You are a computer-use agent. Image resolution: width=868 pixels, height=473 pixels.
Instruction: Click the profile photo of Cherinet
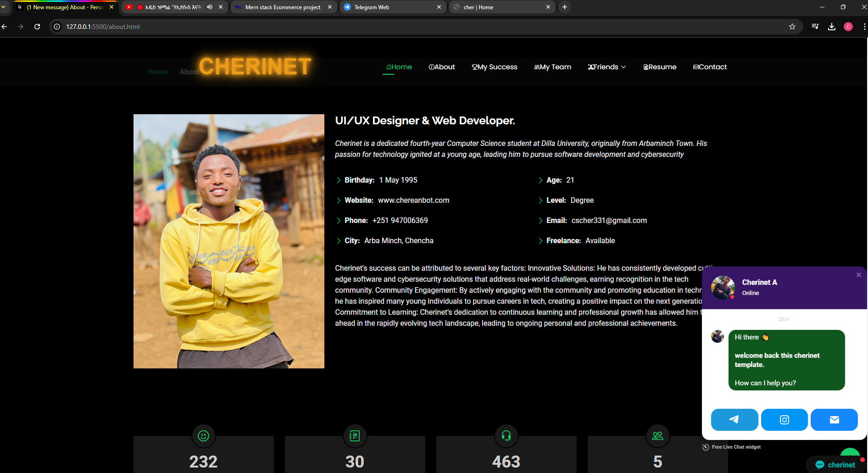click(x=228, y=241)
